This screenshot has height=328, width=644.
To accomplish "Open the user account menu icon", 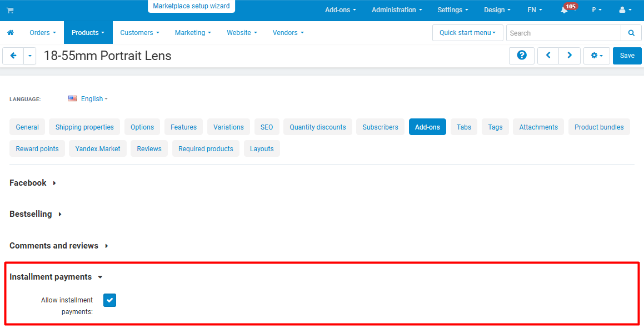I will 625,10.
